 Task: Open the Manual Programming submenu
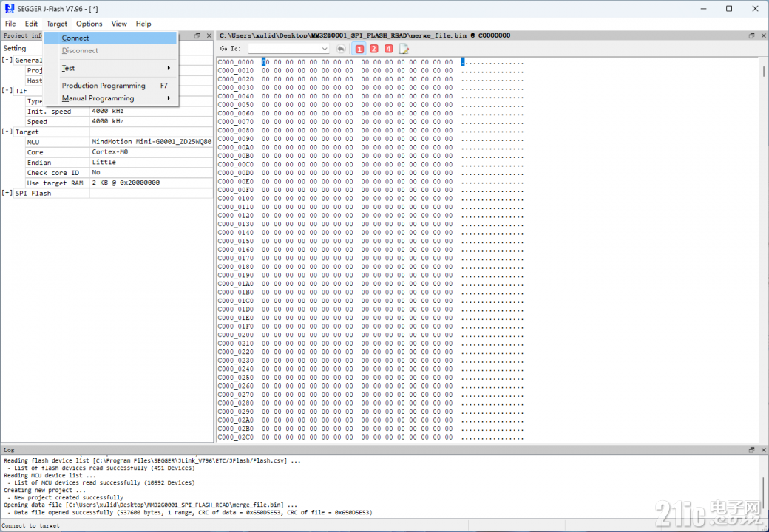tap(110, 98)
